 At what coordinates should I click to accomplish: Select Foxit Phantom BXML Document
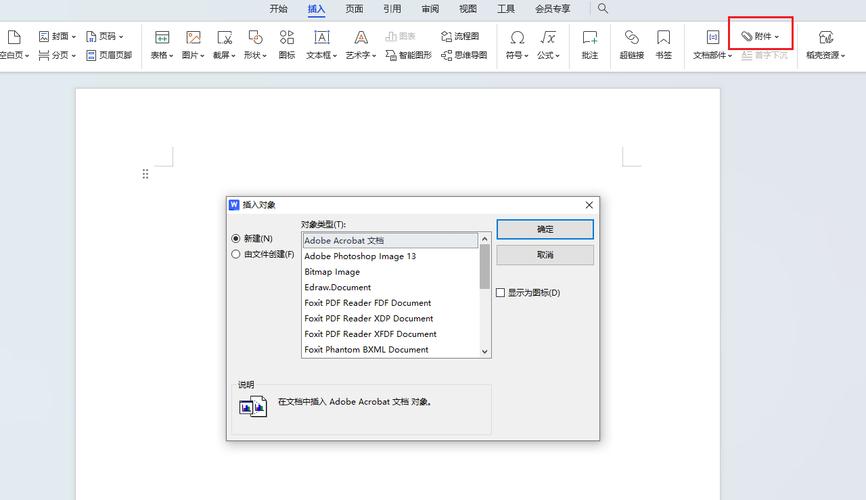390,349
